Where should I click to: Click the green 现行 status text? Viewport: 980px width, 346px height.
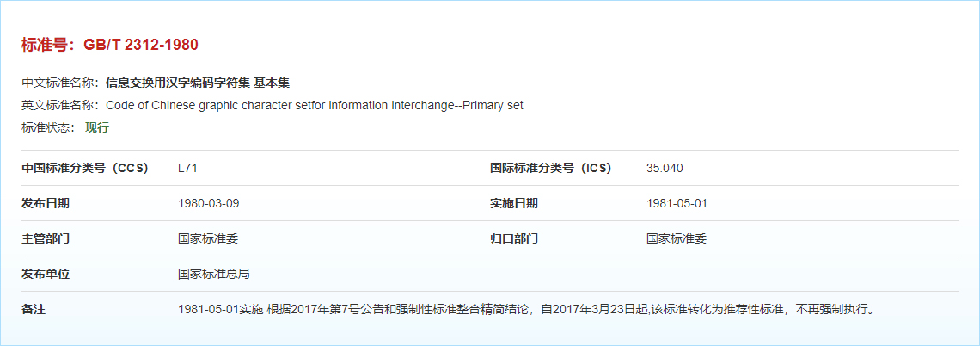coord(97,127)
